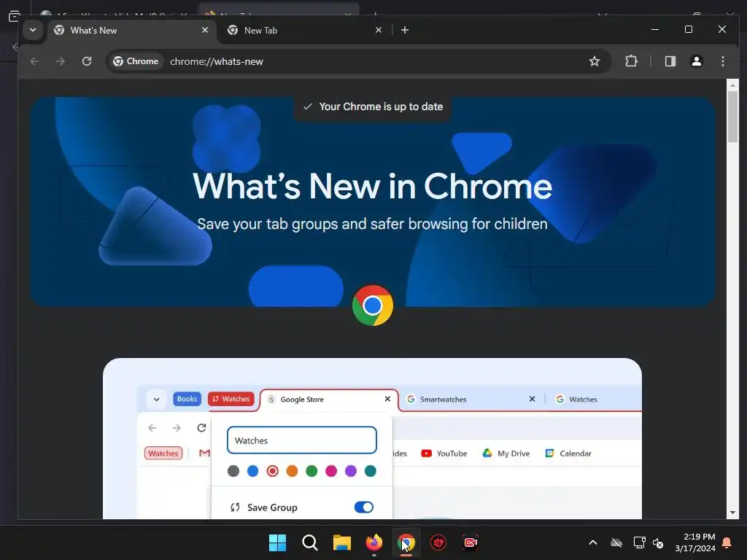Screen dimensions: 747x560
Task: Toggle the Save Group switch
Action: [x=364, y=507]
